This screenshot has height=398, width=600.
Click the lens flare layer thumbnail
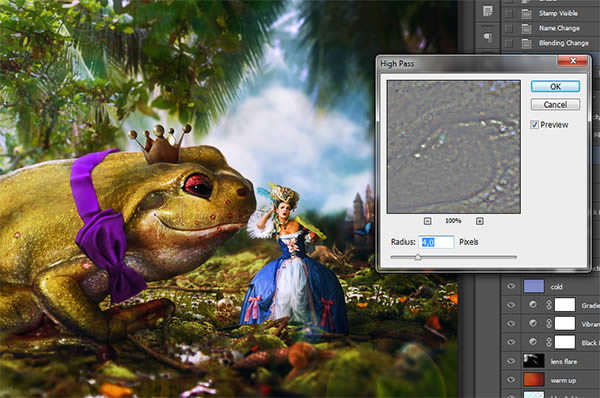click(x=534, y=361)
